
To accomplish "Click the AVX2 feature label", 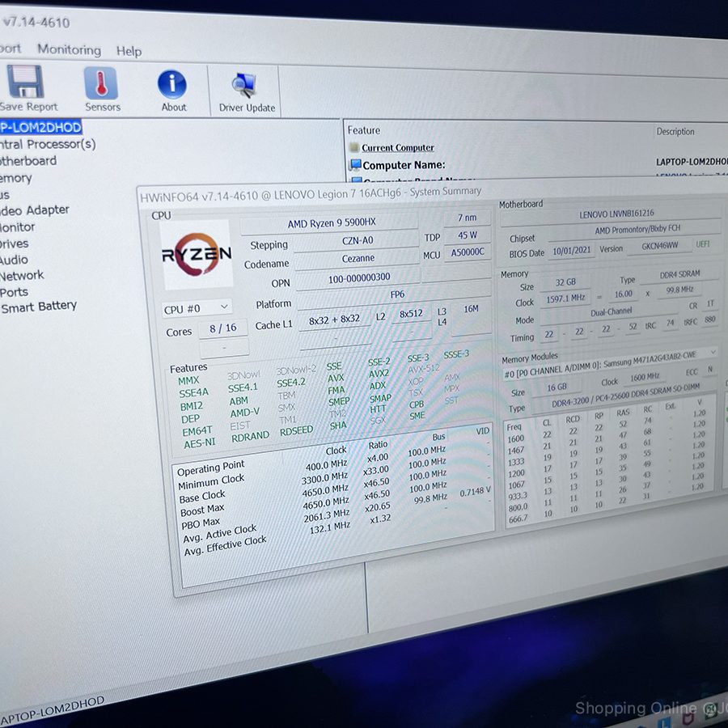I will coord(379,374).
